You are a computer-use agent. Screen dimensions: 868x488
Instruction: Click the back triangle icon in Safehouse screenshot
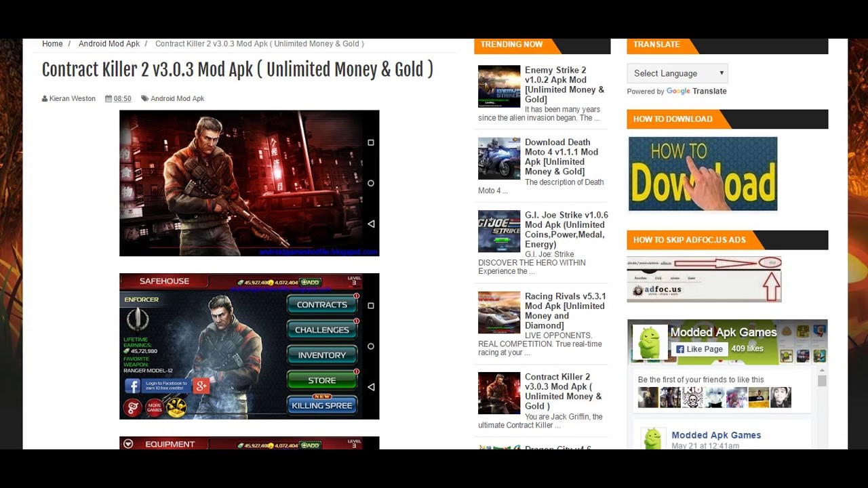coord(370,387)
